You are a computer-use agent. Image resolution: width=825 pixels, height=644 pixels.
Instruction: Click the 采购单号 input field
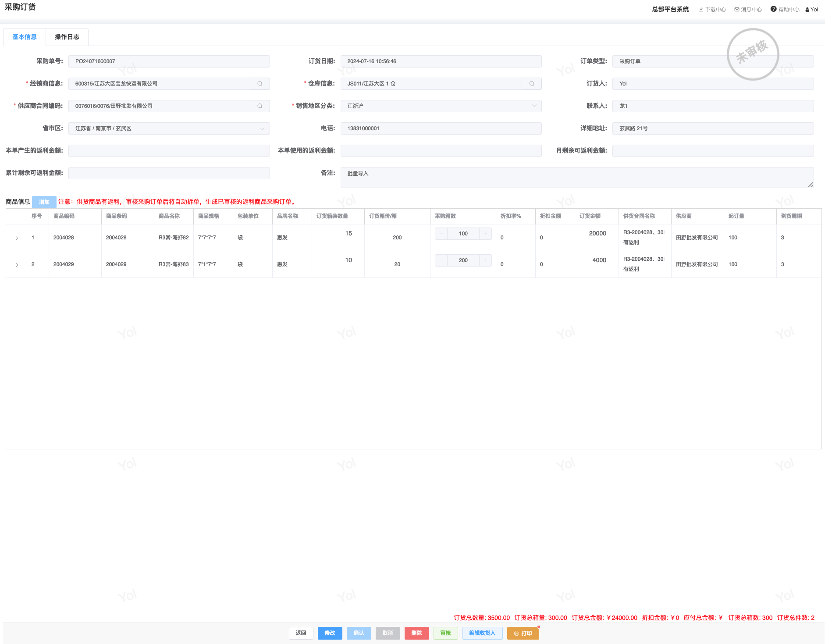[x=169, y=61]
